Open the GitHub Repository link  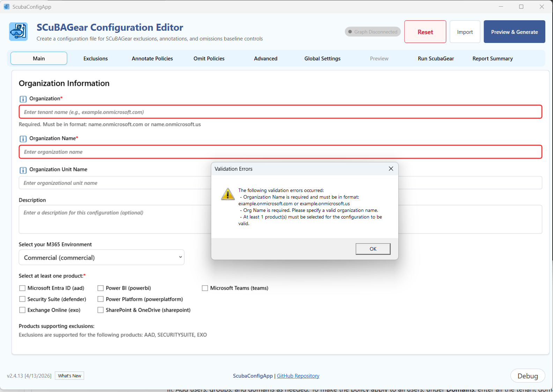(x=298, y=376)
